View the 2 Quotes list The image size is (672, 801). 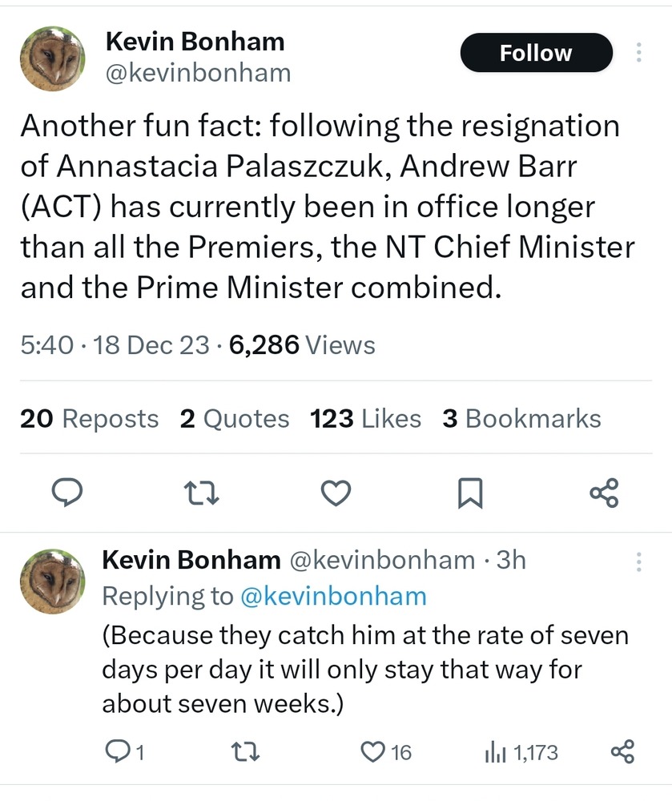(235, 418)
